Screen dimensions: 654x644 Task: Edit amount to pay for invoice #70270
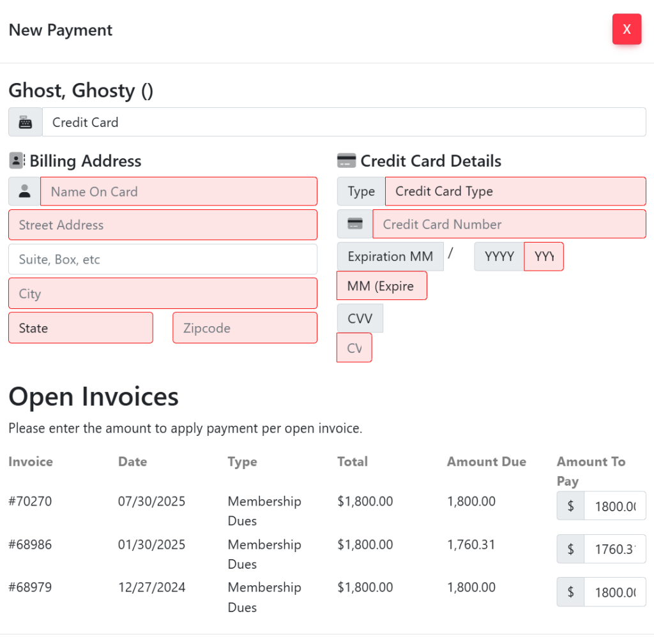tap(614, 506)
